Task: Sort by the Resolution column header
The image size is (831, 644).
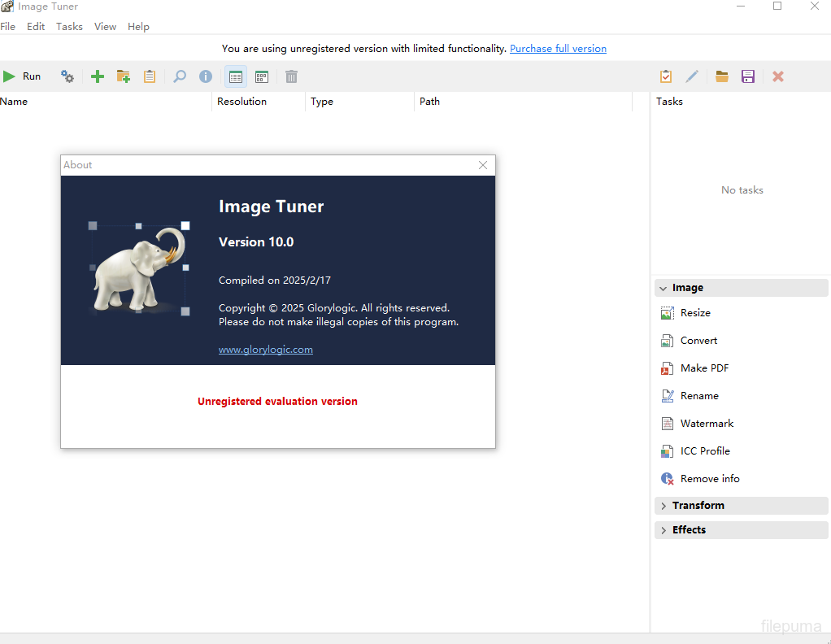Action: [259, 102]
